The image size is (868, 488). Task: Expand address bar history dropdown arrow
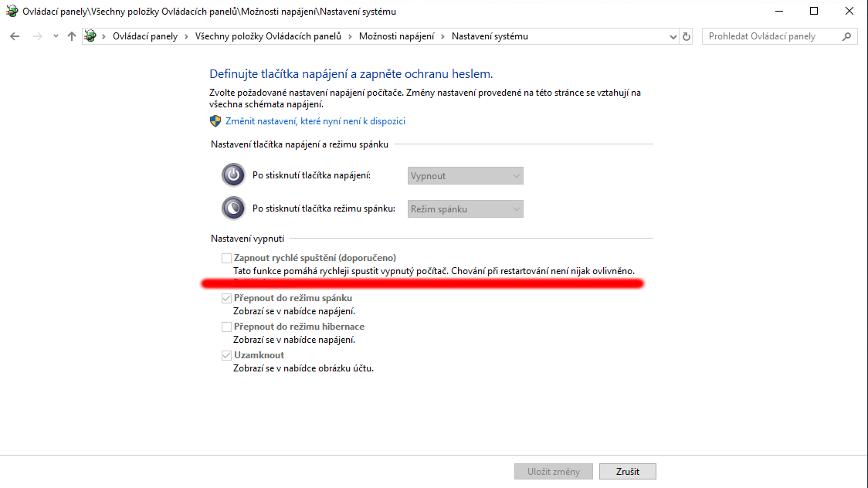(672, 36)
